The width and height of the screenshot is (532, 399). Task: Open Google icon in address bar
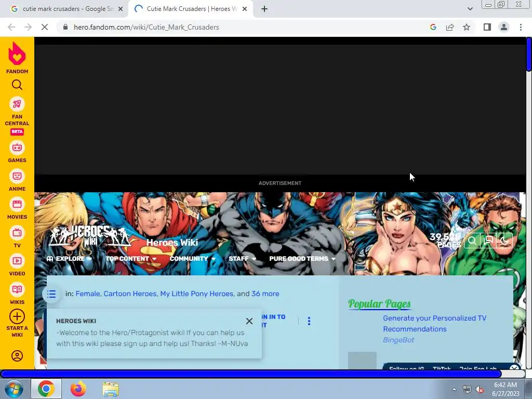pos(433,27)
